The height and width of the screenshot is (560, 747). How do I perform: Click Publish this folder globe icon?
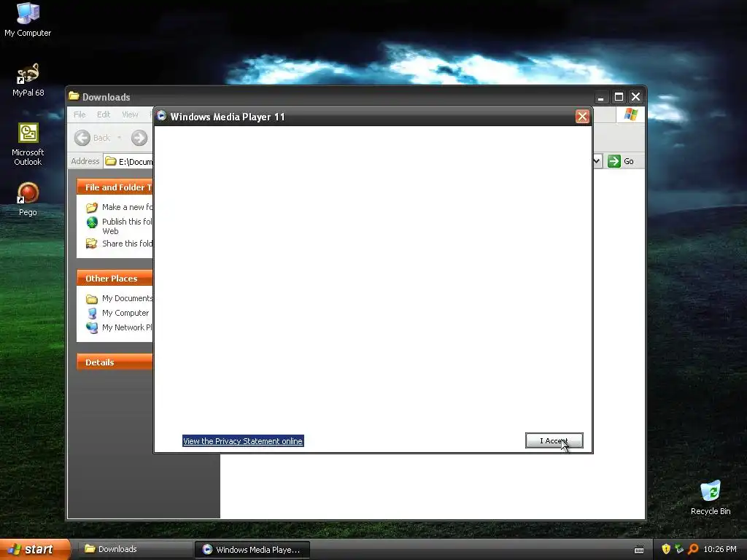tap(91, 222)
